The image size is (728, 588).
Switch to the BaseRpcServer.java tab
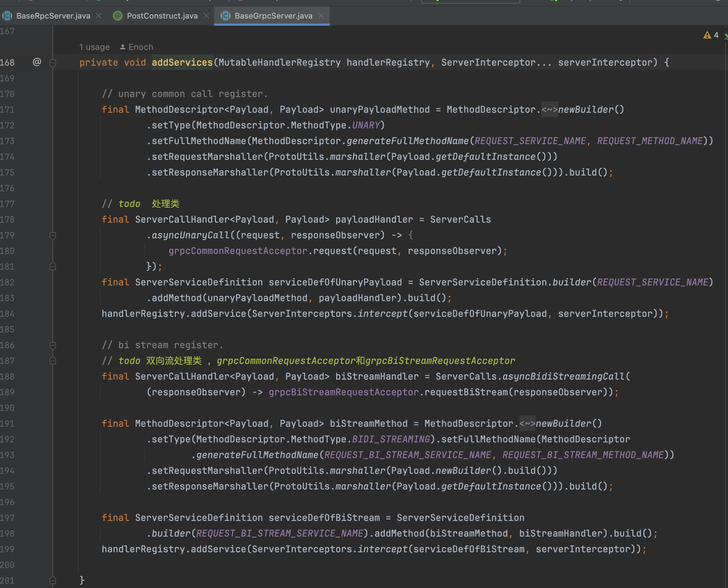tap(53, 16)
